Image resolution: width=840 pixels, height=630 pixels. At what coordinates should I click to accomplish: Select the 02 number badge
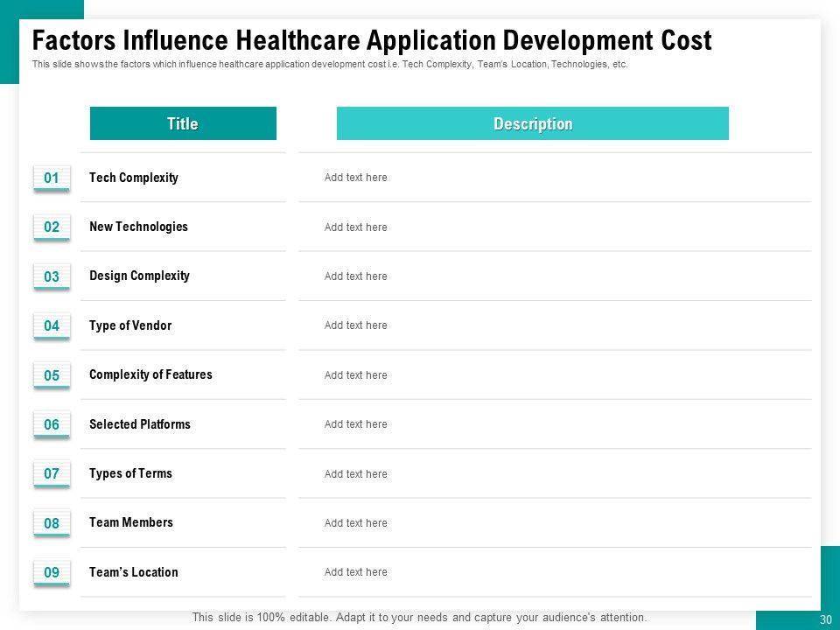click(52, 227)
